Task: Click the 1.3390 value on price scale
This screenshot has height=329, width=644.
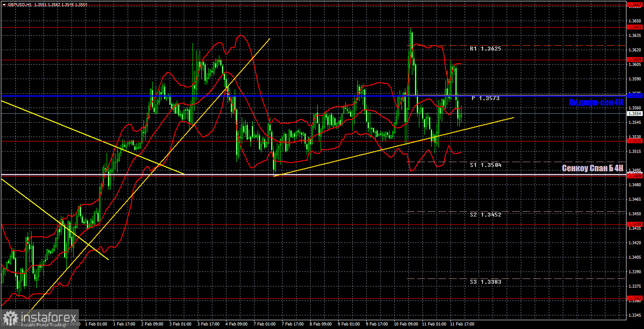Action: (635, 272)
